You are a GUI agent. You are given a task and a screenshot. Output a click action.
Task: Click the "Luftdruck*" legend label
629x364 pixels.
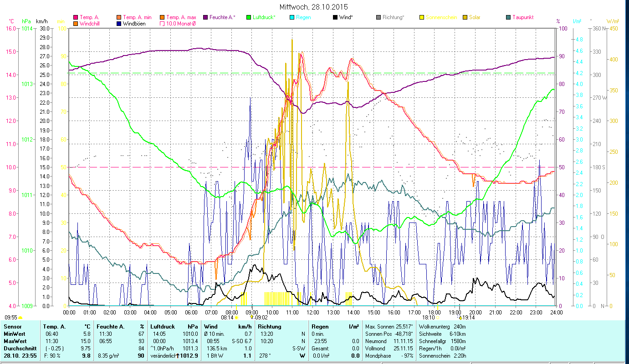[264, 18]
